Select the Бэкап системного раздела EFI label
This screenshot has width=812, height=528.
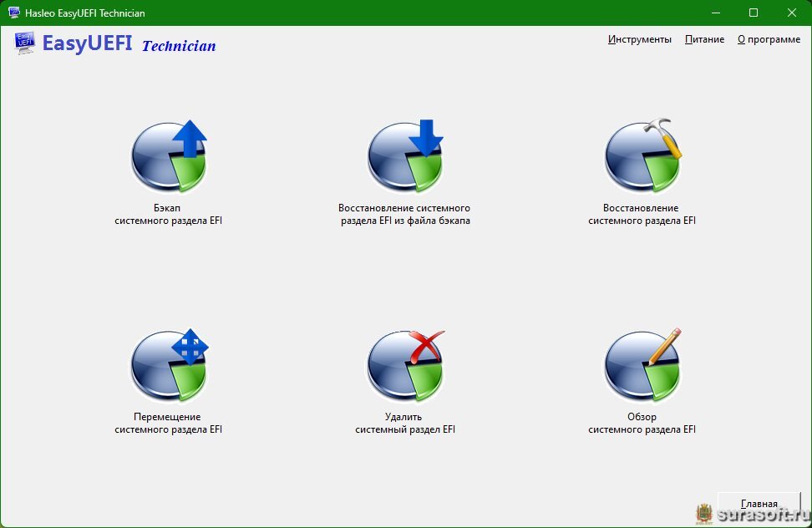pos(168,215)
